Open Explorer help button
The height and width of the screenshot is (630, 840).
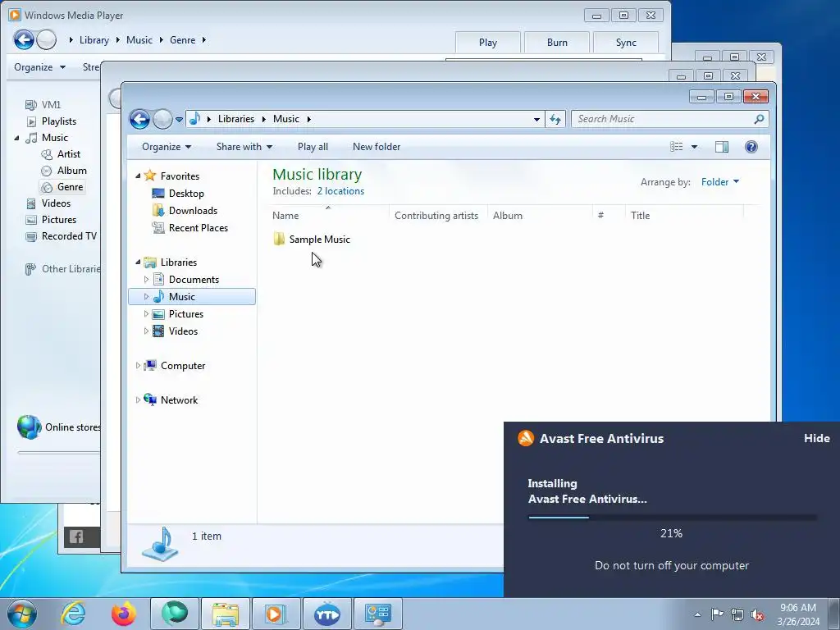tap(751, 147)
